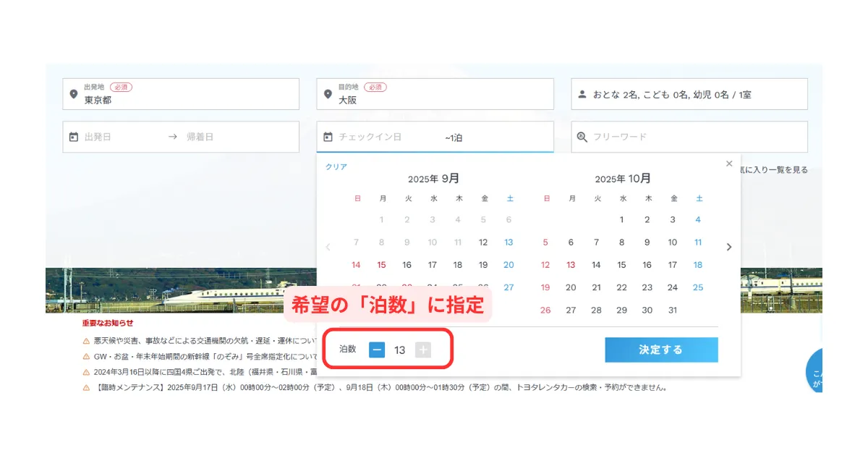The height and width of the screenshot is (456, 868).
Task: Select October 2 in calendar
Action: 647,220
